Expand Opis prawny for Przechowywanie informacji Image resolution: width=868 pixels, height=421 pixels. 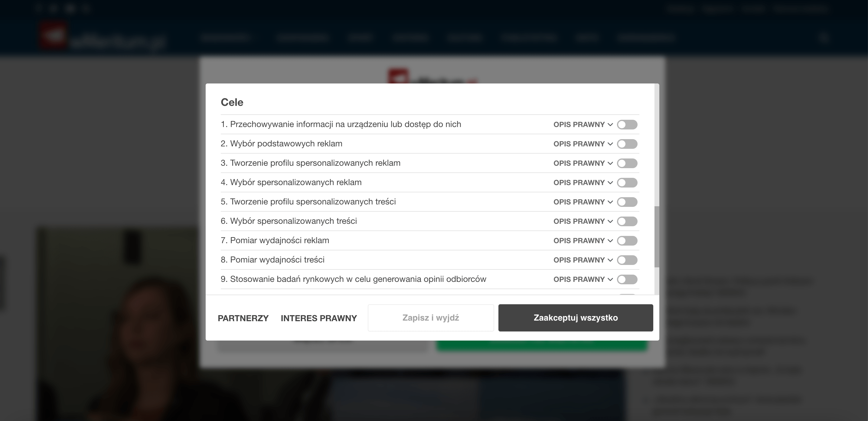tap(582, 125)
